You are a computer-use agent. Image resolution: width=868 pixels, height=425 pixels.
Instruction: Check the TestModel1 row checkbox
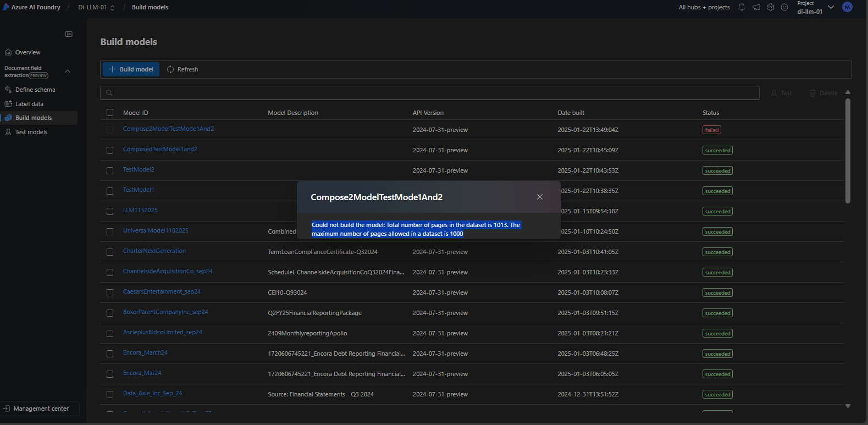(x=110, y=191)
